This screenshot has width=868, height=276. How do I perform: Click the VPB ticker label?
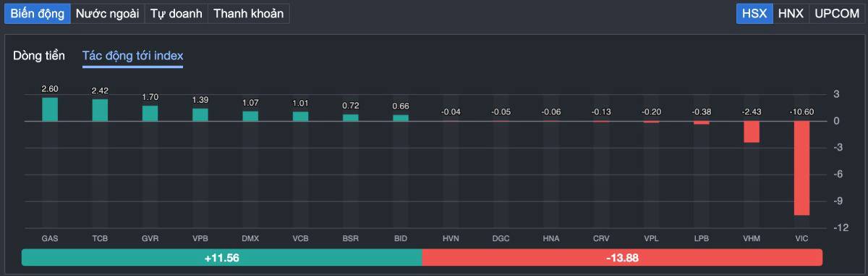(x=200, y=238)
